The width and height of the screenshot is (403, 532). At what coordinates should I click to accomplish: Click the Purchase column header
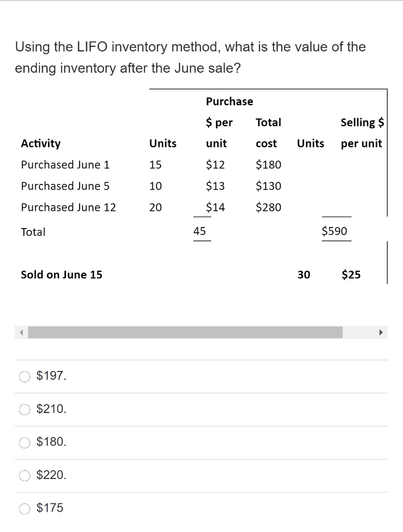[x=229, y=101]
